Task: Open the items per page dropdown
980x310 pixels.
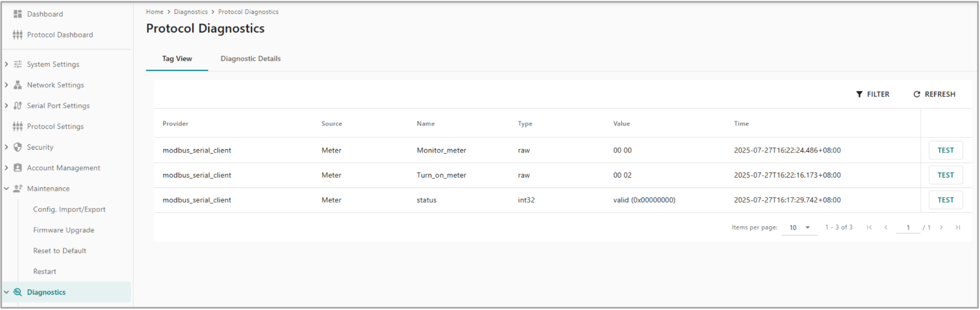Action: point(799,228)
